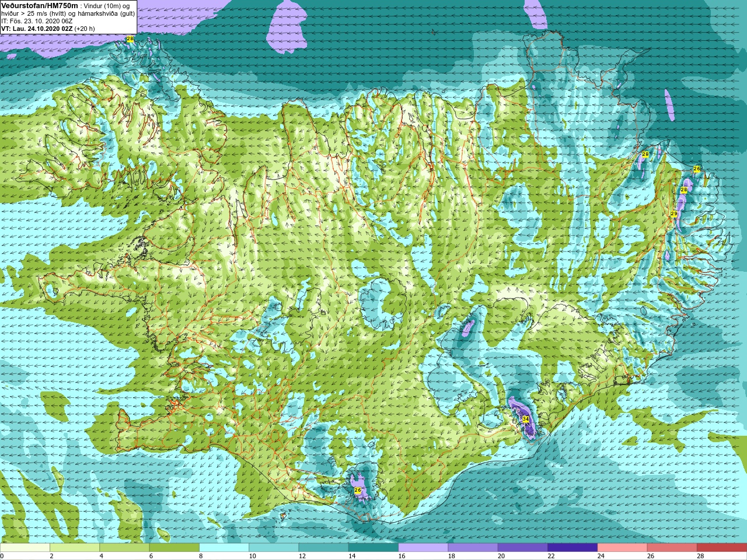Click the '24' value on the legend scale
Image resolution: width=747 pixels, height=560 pixels.
(x=601, y=556)
